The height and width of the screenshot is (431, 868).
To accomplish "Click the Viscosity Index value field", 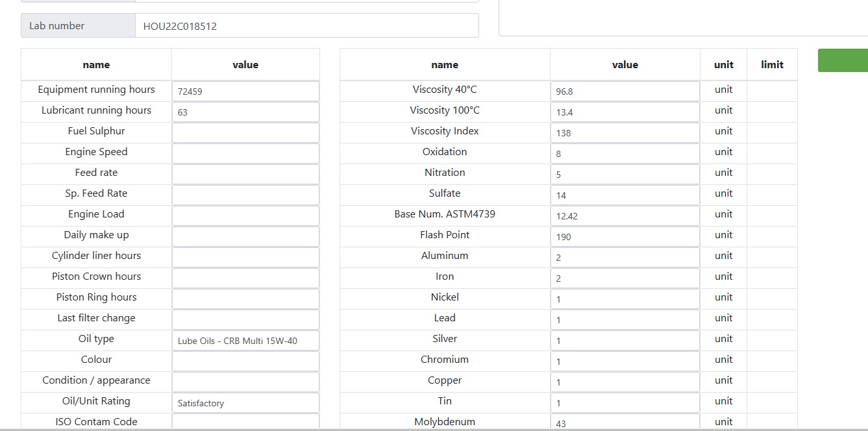I will 625,133.
